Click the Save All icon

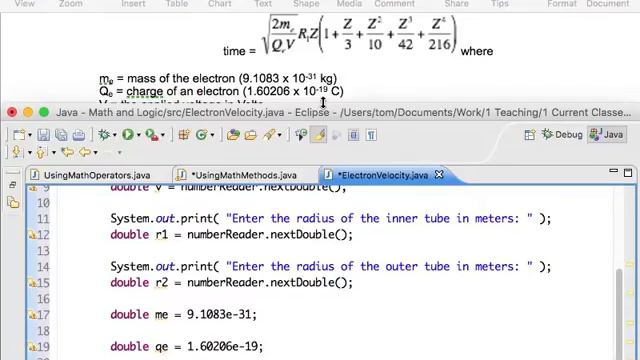tap(61, 135)
